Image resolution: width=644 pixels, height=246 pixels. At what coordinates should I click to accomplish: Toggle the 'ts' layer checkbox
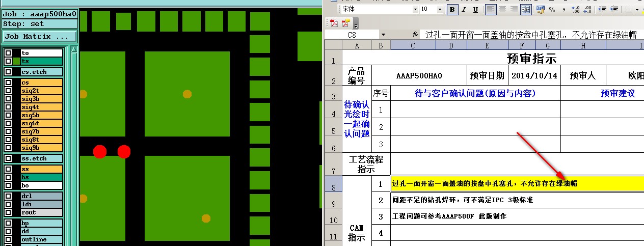click(x=8, y=61)
